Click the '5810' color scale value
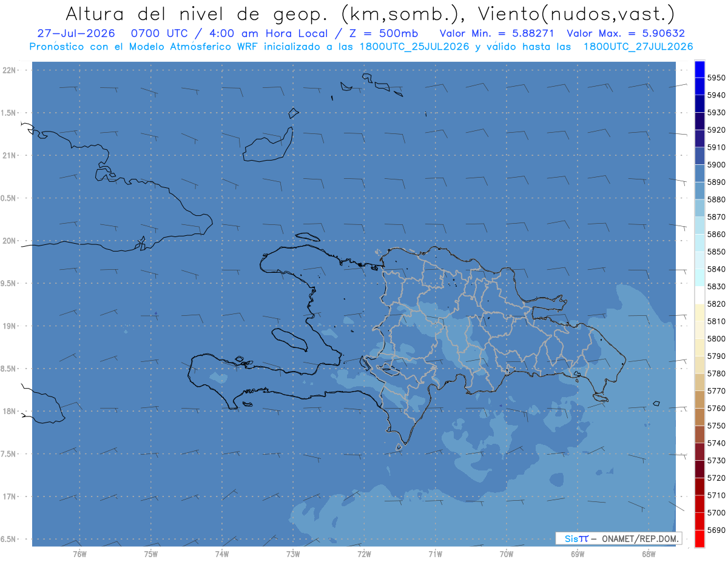This screenshot has width=728, height=562. click(716, 321)
